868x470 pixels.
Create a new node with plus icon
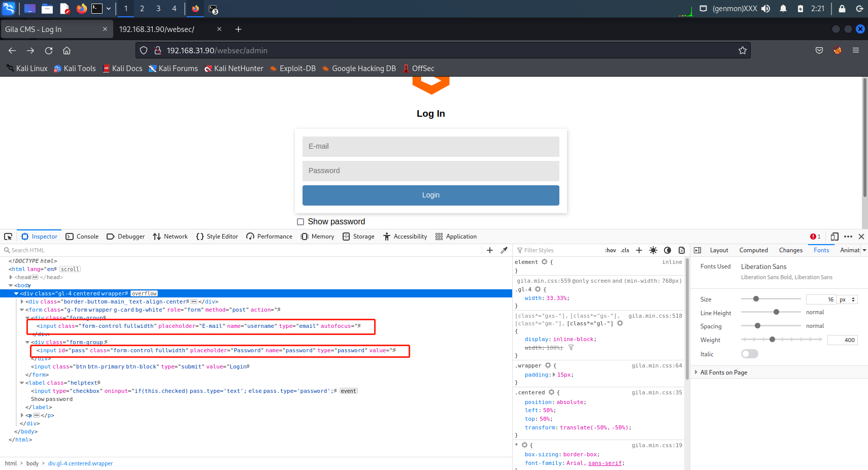pyautogui.click(x=490, y=250)
